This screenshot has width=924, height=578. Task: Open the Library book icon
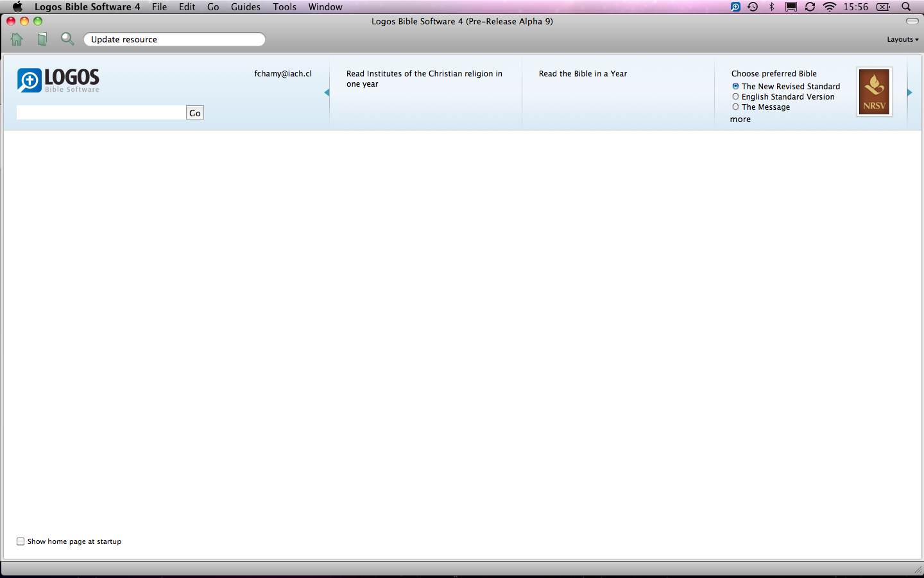[x=42, y=39]
